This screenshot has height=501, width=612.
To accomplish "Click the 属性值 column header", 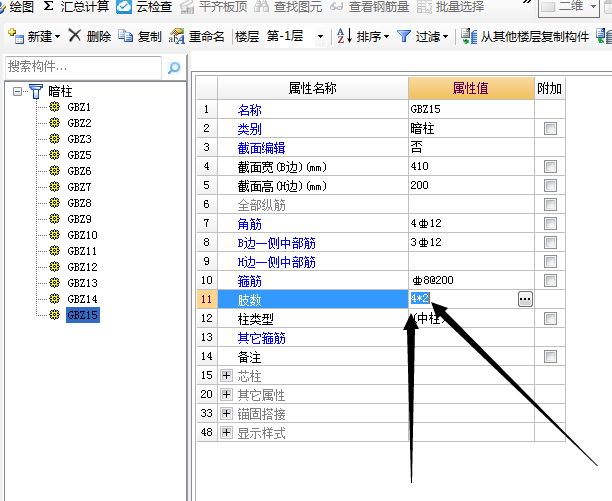I will pyautogui.click(x=471, y=89).
